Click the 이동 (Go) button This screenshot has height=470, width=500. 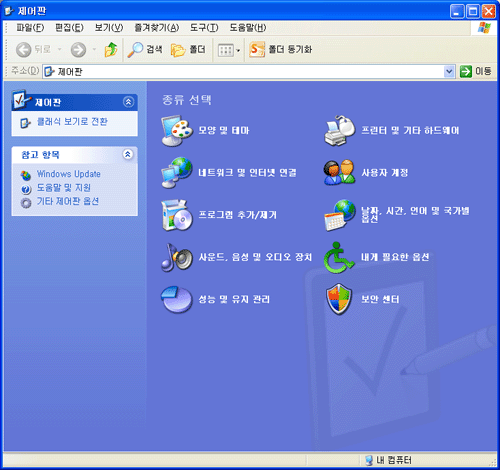(475, 71)
